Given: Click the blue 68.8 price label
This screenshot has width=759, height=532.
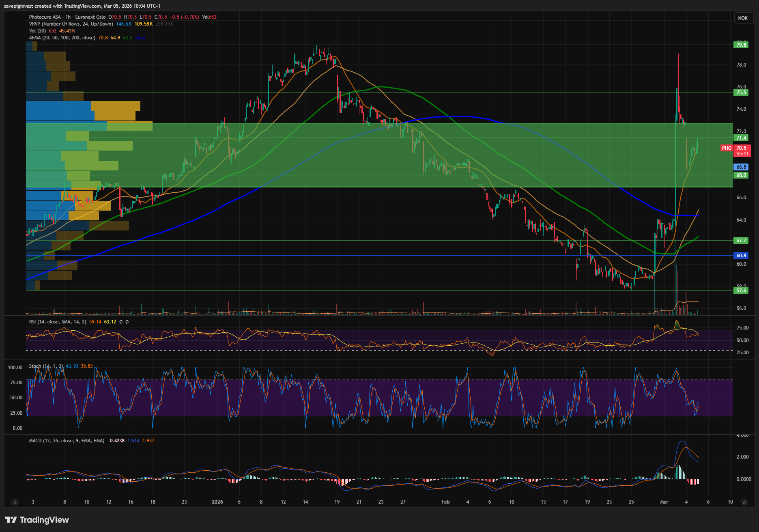Looking at the screenshot, I should tap(741, 167).
